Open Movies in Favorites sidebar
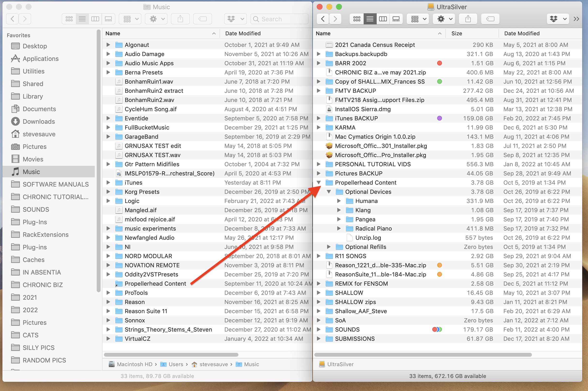Screen dimensions: 588x391 (x=33, y=159)
